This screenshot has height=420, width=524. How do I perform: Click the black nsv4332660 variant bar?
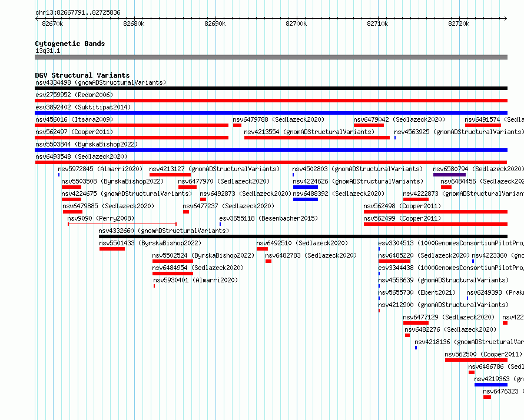pyautogui.click(x=303, y=236)
